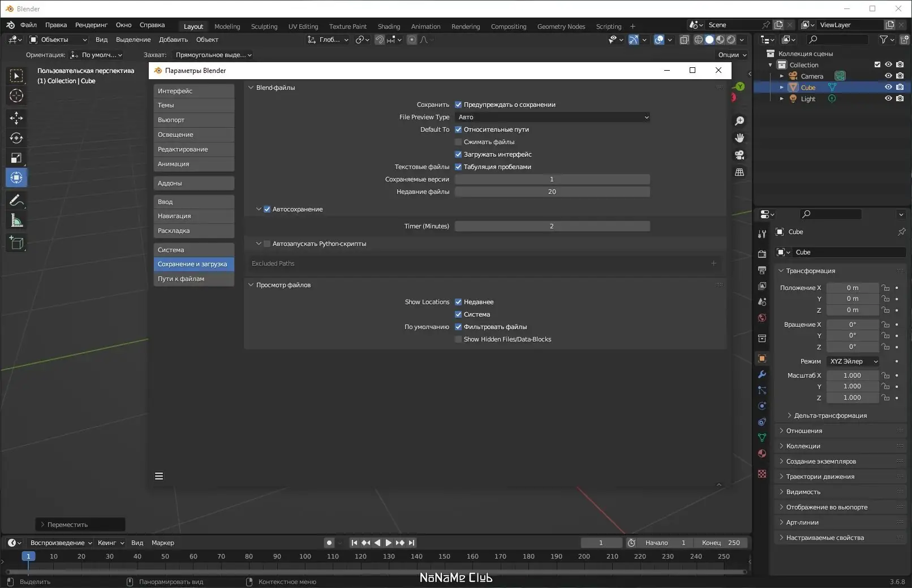Image resolution: width=912 pixels, height=588 pixels.
Task: Uncheck 'Предупреждать о сохранении' checkbox
Action: (x=458, y=105)
